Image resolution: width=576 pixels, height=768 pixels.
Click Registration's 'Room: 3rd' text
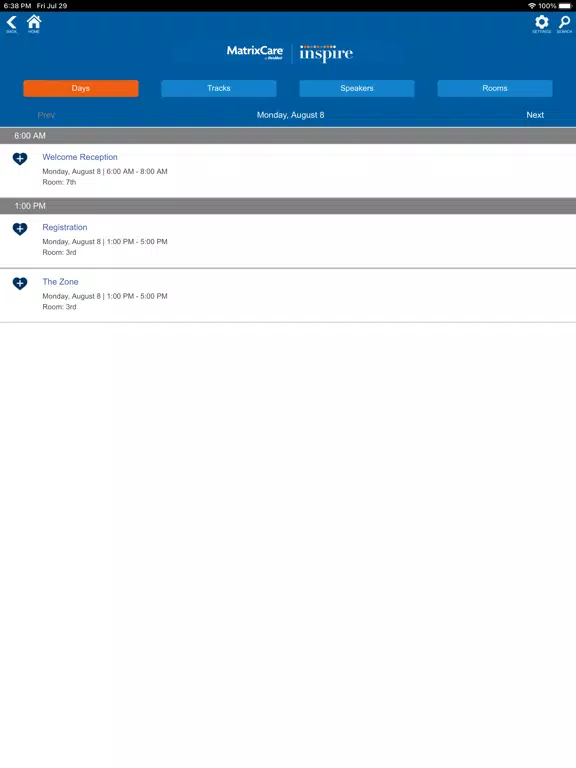(x=59, y=252)
